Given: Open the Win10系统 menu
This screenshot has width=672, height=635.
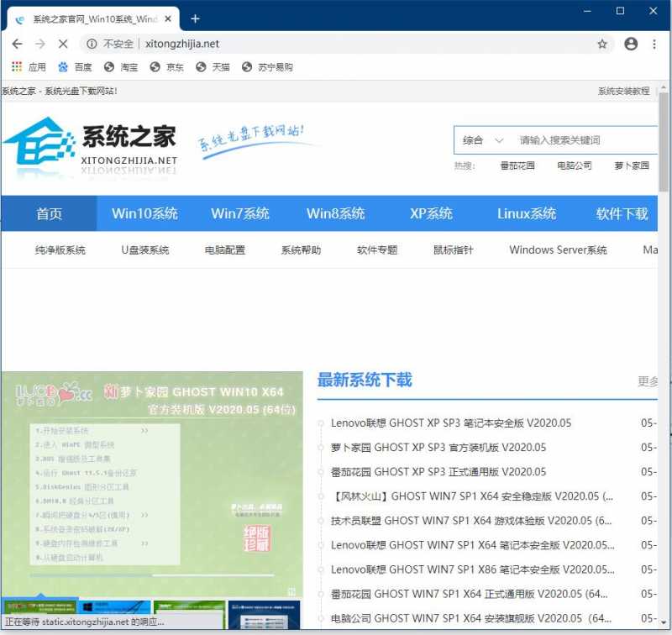Looking at the screenshot, I should 144,214.
